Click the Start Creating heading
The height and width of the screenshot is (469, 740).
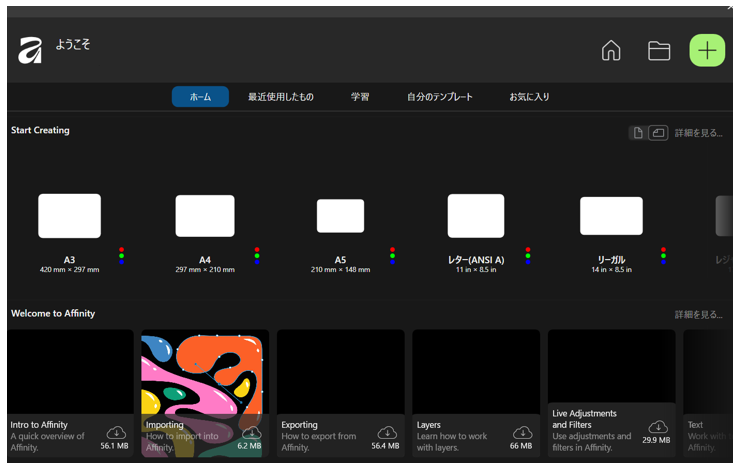(40, 130)
